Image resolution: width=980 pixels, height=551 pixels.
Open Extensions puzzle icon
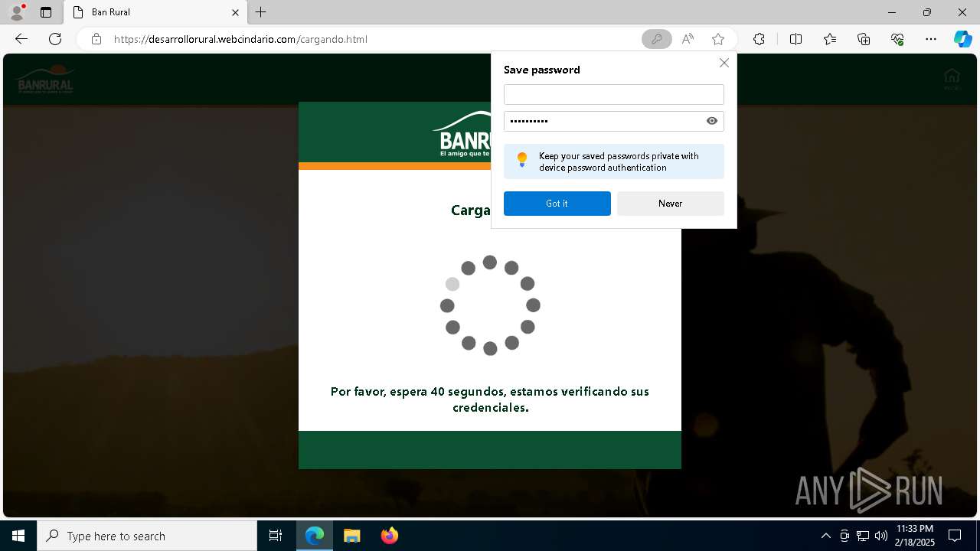759,39
